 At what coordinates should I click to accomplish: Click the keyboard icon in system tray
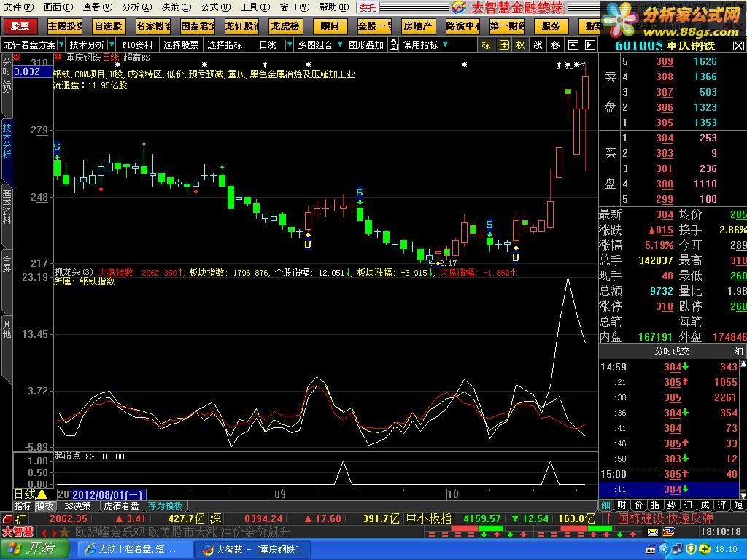coord(651,550)
